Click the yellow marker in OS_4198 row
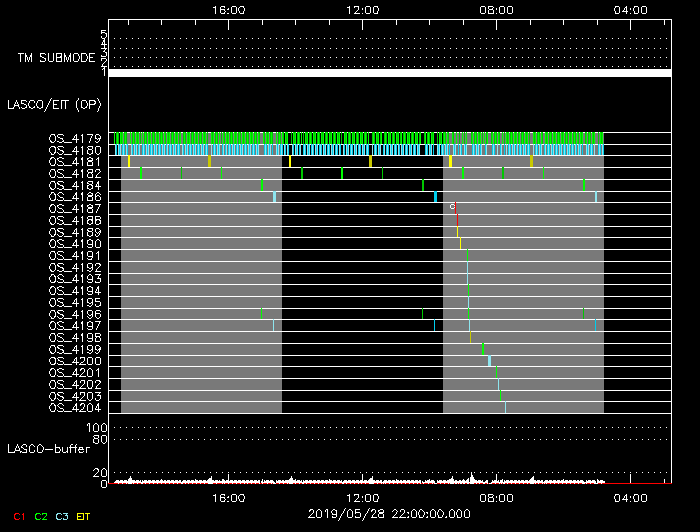Viewport: 700px width, 532px height. 470,337
